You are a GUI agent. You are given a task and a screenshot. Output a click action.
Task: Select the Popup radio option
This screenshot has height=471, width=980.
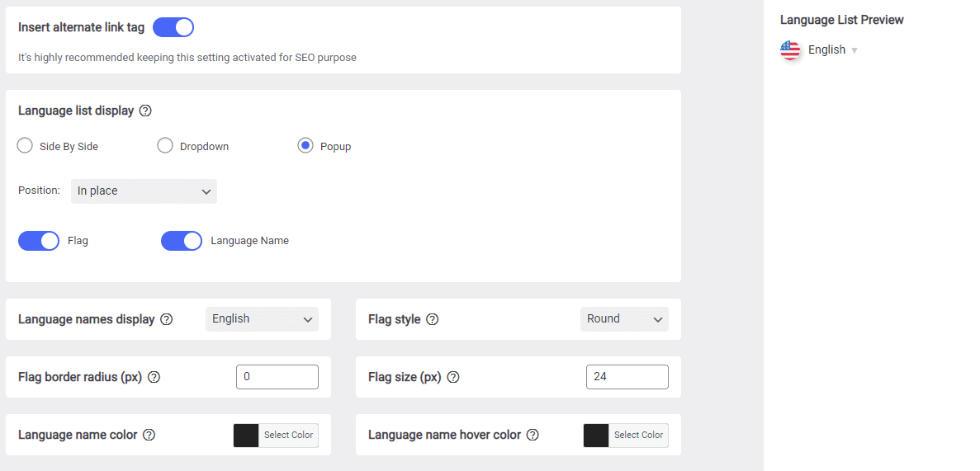305,146
